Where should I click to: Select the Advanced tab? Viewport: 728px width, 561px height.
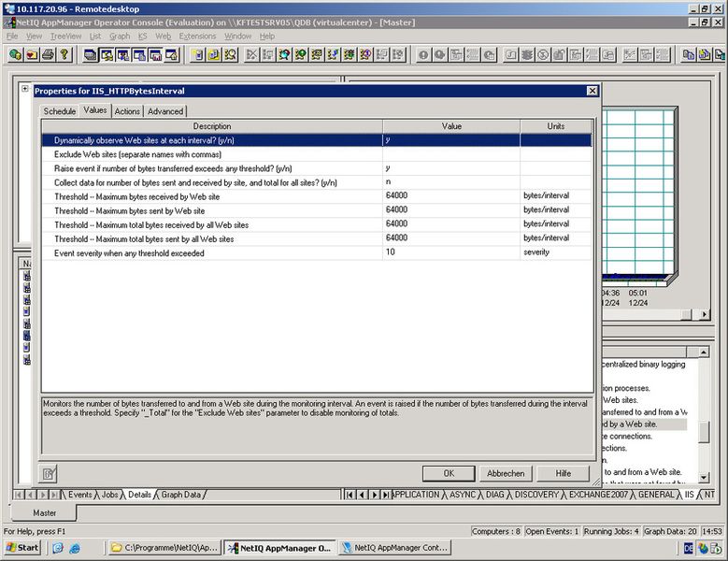click(x=165, y=111)
